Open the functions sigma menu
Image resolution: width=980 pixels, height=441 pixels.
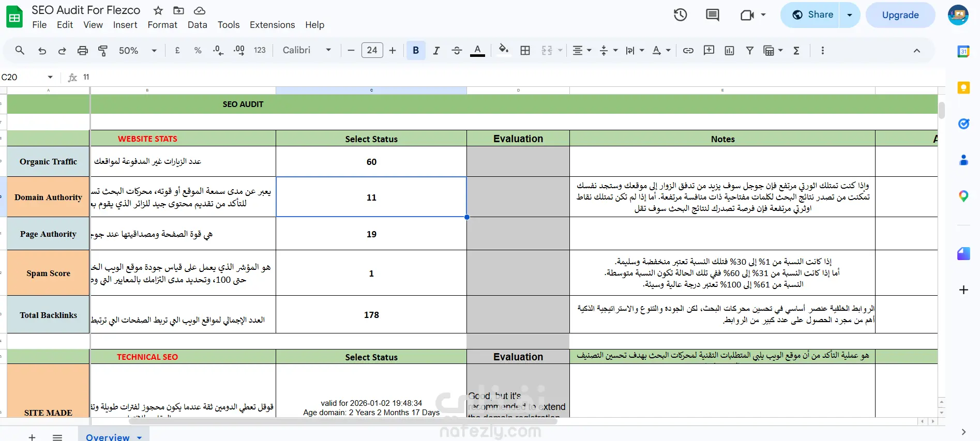click(x=796, y=50)
